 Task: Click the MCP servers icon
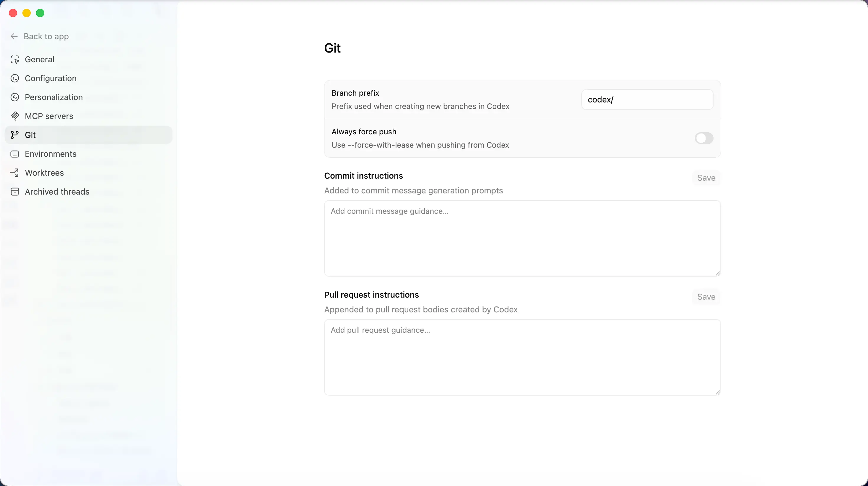tap(14, 116)
